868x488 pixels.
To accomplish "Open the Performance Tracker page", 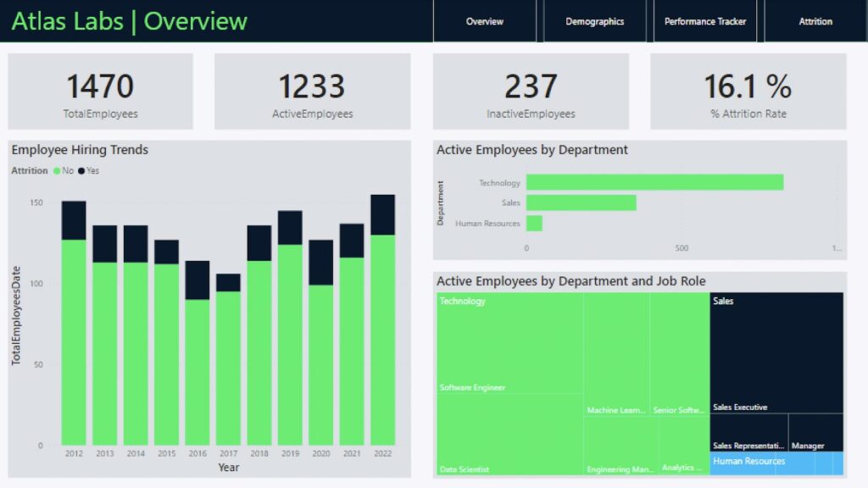I will pyautogui.click(x=704, y=21).
